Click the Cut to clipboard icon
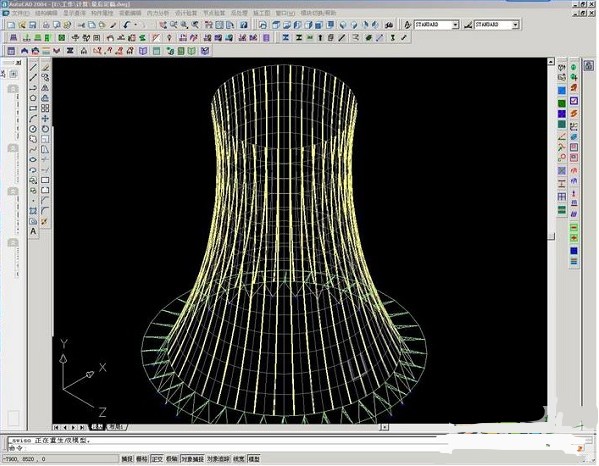The width and height of the screenshot is (599, 466). click(x=81, y=25)
